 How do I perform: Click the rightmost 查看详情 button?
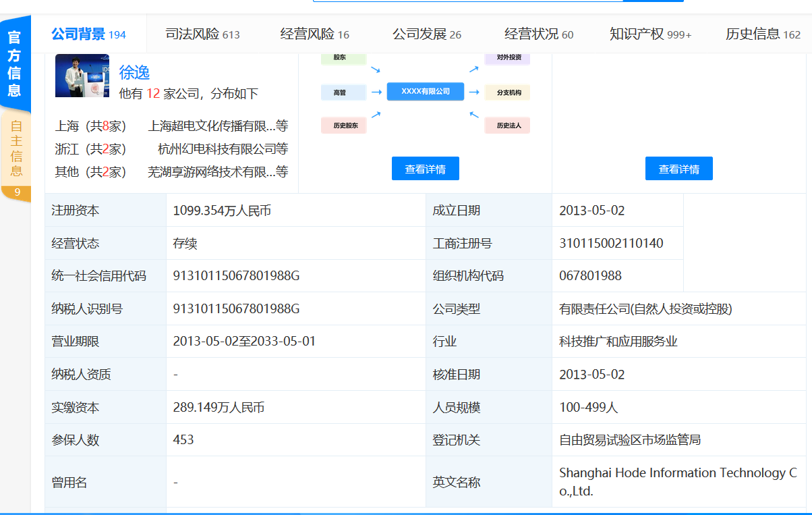[x=678, y=169]
